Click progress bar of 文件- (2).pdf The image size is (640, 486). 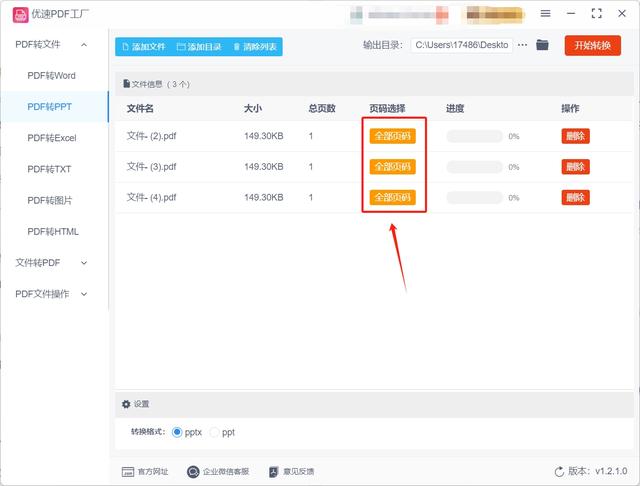[x=474, y=136]
